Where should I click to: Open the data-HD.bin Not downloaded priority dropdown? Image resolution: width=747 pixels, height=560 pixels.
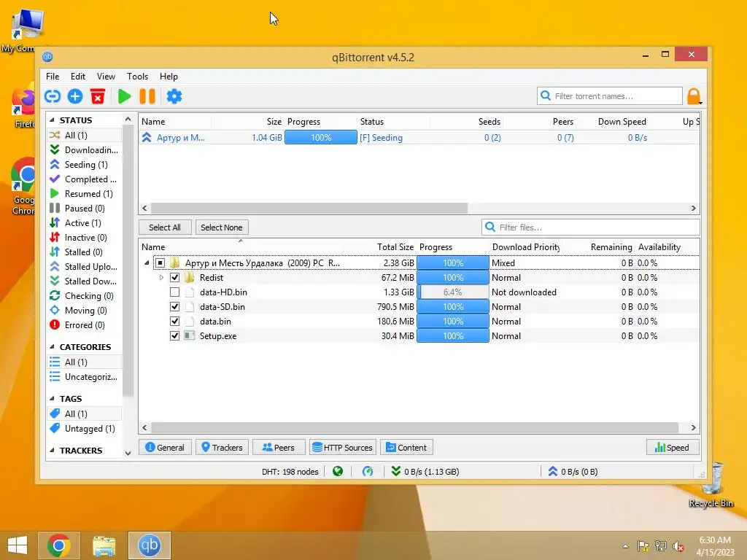click(x=524, y=292)
